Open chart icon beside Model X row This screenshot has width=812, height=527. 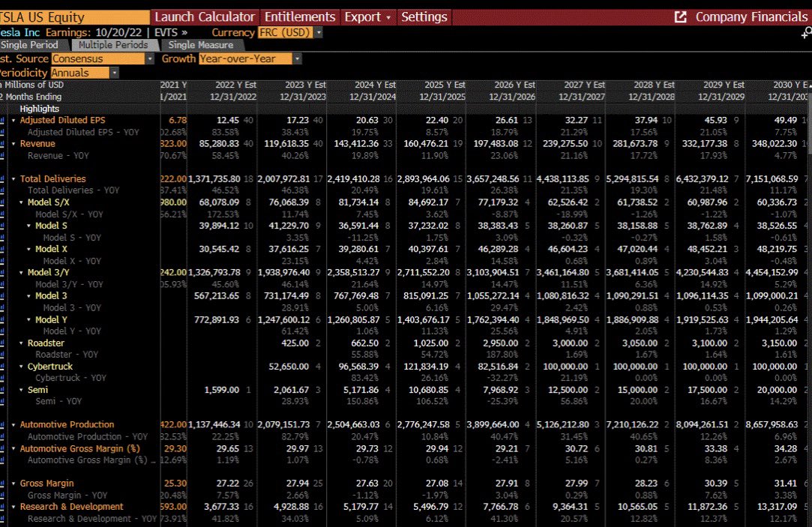[2, 249]
